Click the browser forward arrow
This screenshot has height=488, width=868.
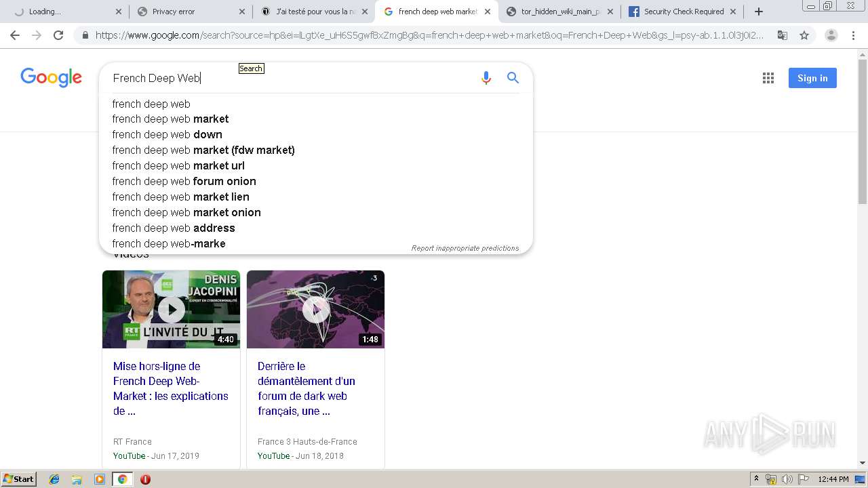[37, 35]
